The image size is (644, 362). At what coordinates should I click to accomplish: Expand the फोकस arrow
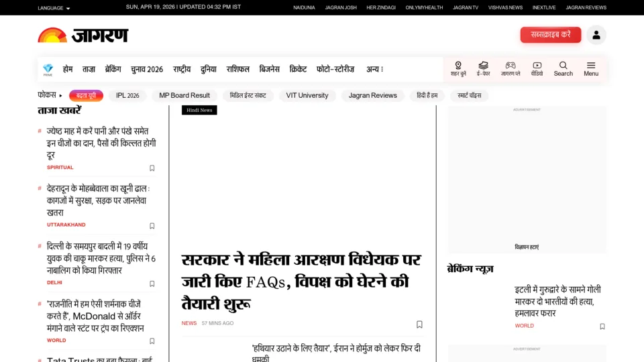[60, 96]
